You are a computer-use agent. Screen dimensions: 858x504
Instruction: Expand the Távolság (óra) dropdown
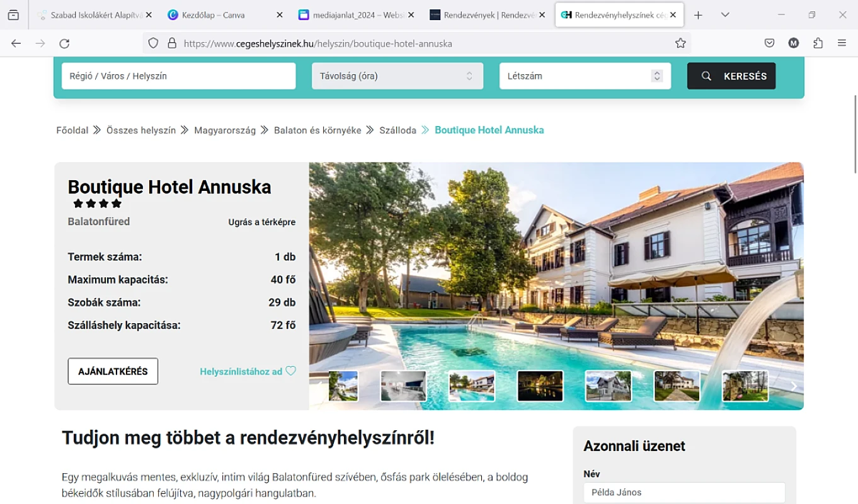point(398,76)
